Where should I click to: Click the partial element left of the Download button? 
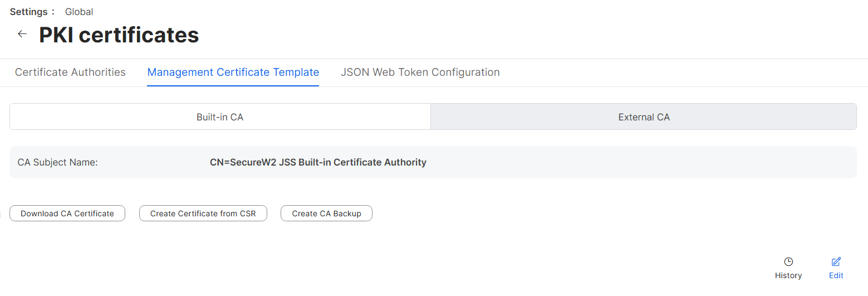1,213
